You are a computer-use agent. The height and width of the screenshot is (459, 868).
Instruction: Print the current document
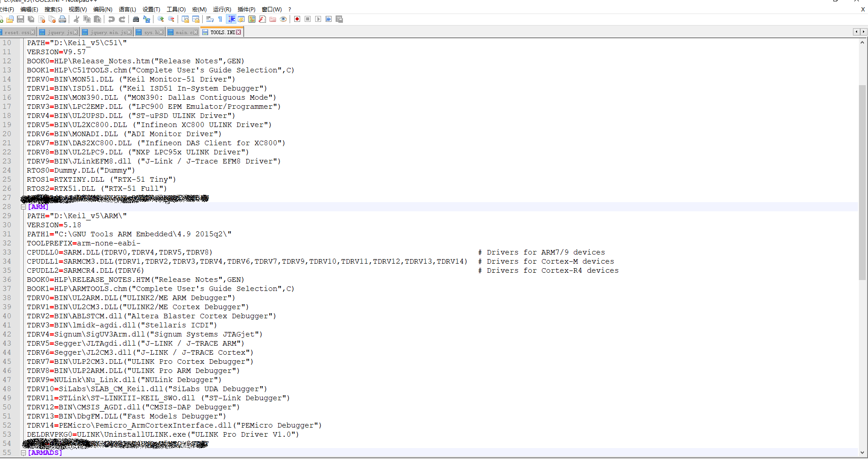coord(62,19)
